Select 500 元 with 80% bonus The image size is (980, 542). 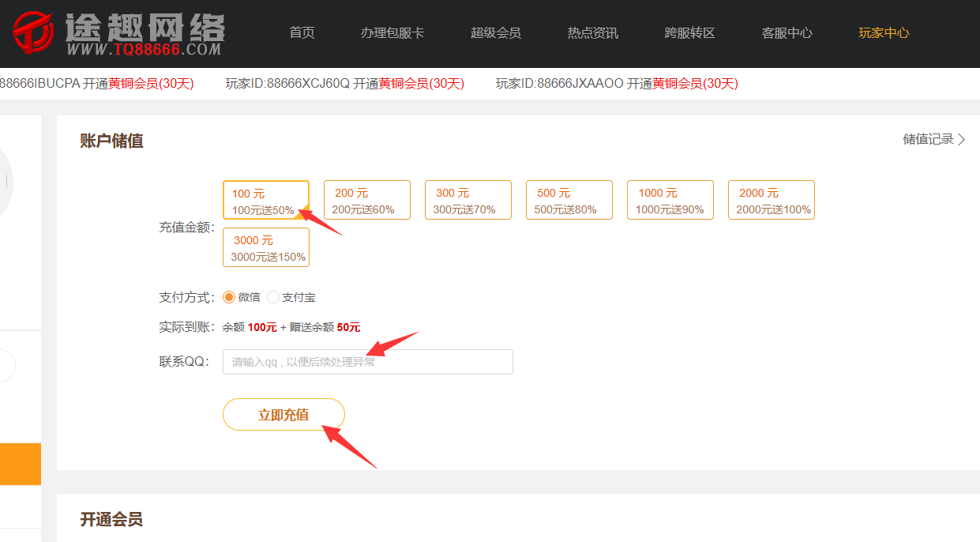pos(569,201)
